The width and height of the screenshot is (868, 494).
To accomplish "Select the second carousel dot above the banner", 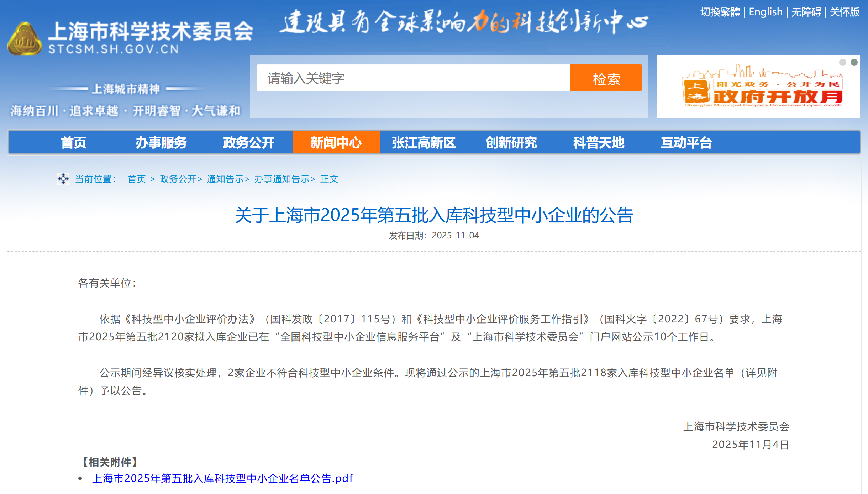I will point(854,62).
